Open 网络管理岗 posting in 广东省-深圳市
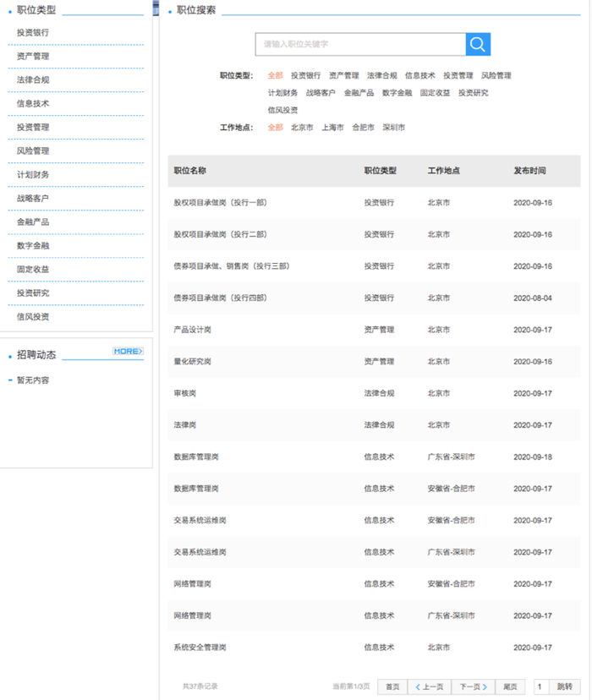The image size is (592, 700). tap(193, 615)
